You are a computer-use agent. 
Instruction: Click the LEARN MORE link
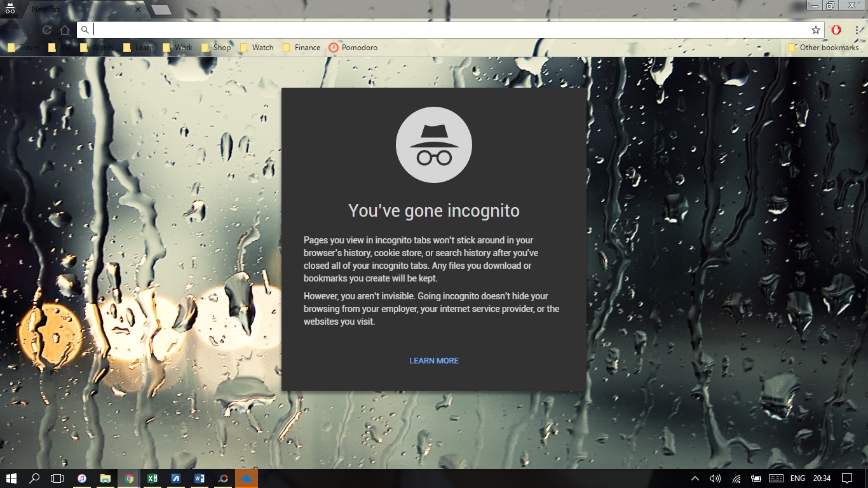434,361
